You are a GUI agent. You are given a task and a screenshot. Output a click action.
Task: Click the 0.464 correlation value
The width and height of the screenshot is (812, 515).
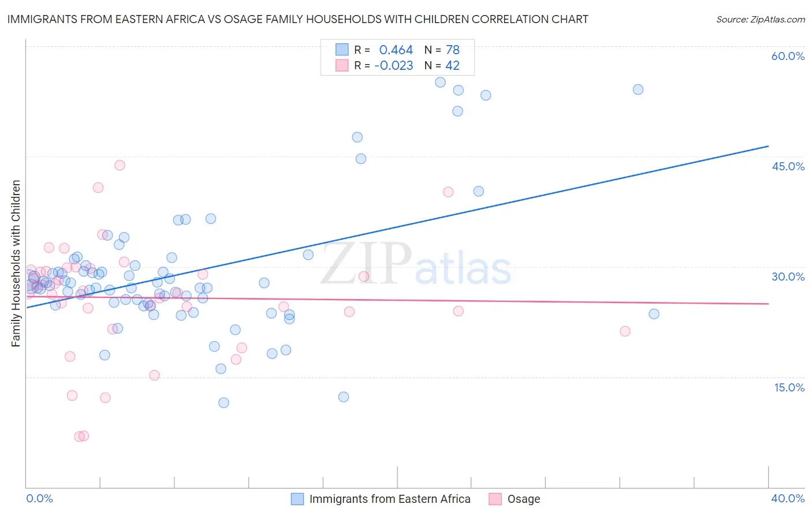[x=396, y=50]
